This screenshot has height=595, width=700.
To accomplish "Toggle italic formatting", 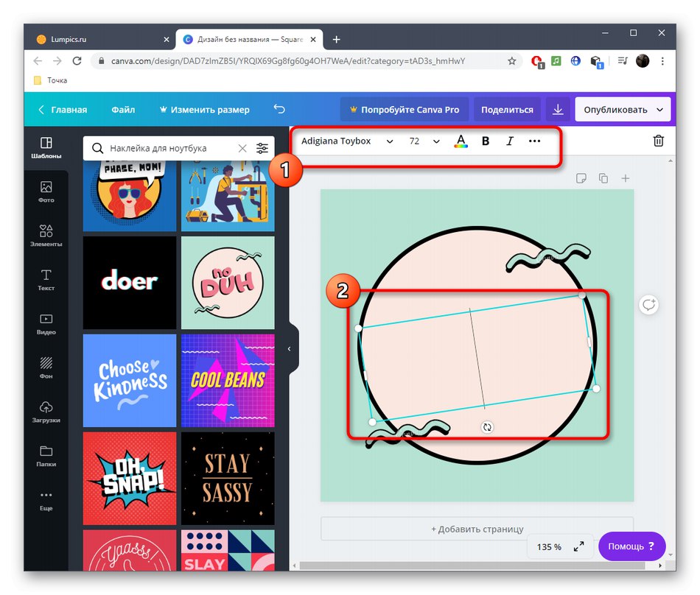I will [x=510, y=141].
